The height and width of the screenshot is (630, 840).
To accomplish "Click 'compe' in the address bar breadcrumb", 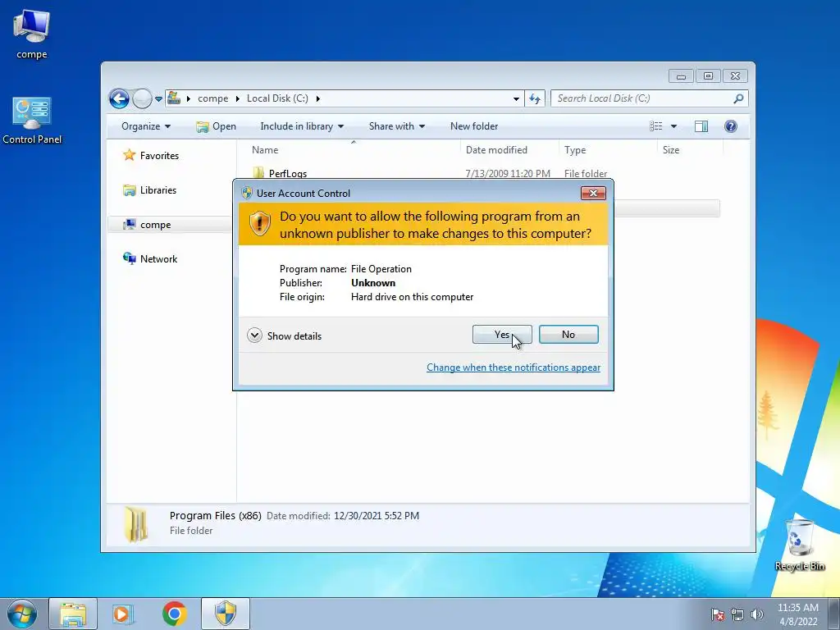I will (x=212, y=98).
